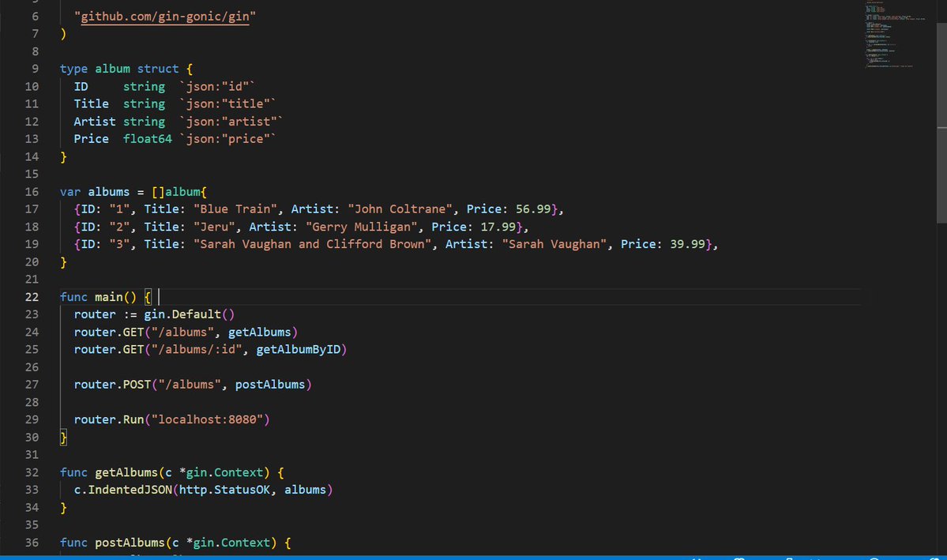Screen dimensions: 947x560
Task: Click the "float64" type on line 13
Action: coord(148,139)
